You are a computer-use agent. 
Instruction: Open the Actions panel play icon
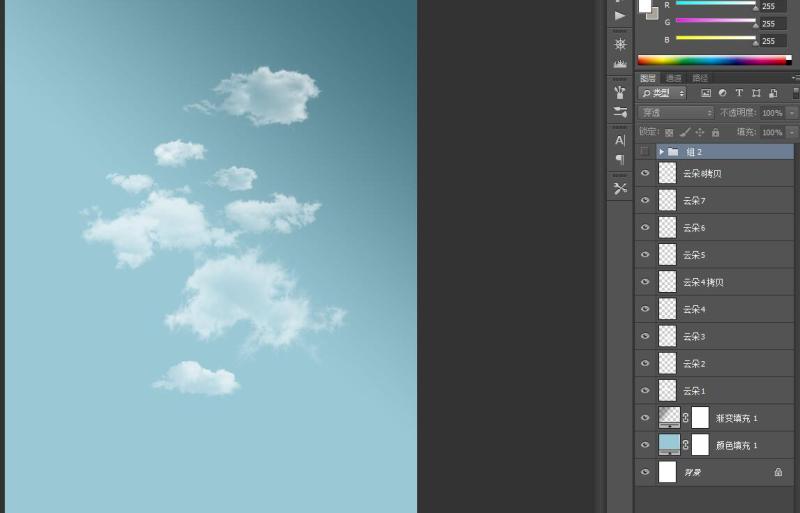[x=620, y=15]
